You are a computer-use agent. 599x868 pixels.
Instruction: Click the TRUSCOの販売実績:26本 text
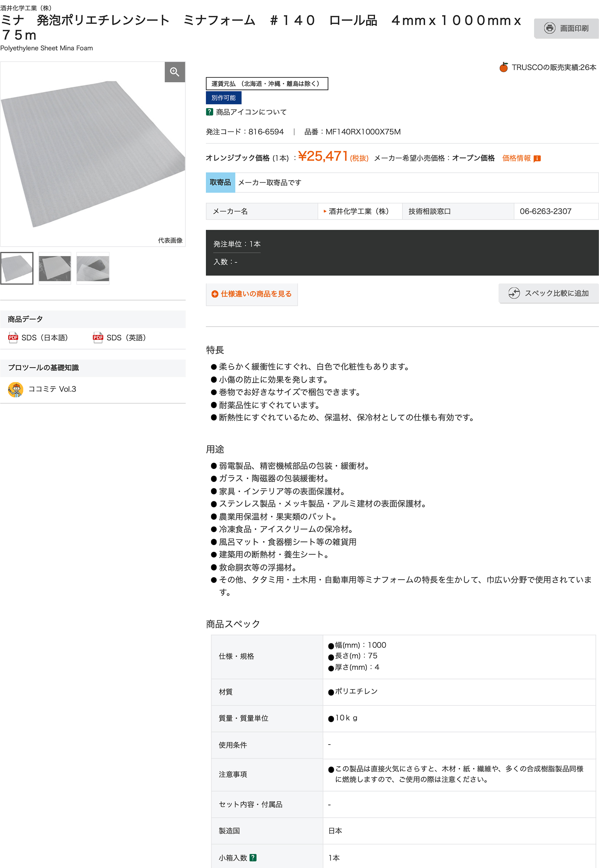tap(554, 67)
